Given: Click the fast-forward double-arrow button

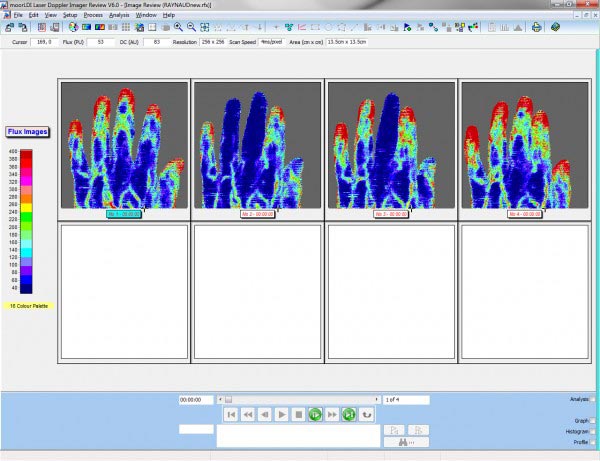Looking at the screenshot, I should coord(331,413).
